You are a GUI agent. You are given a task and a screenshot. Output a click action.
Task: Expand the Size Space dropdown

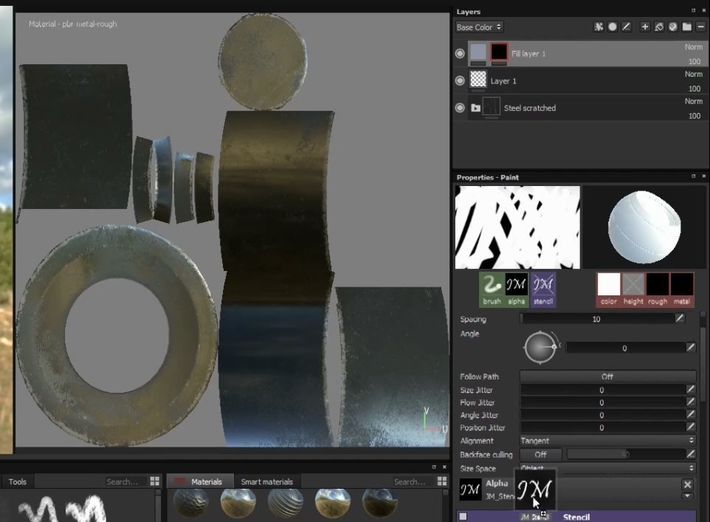(x=607, y=468)
